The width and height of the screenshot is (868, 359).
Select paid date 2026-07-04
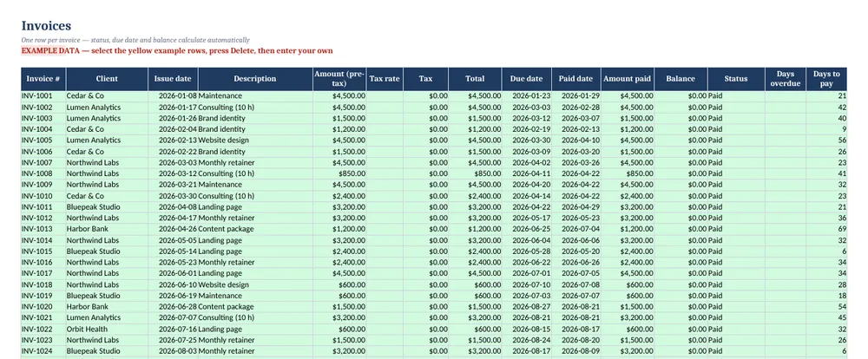point(576,229)
